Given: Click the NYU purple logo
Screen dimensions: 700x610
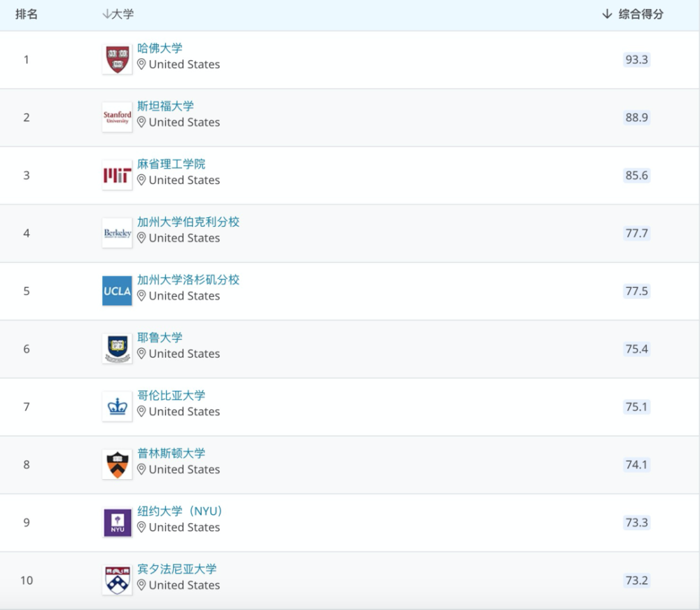Looking at the screenshot, I should point(117,522).
